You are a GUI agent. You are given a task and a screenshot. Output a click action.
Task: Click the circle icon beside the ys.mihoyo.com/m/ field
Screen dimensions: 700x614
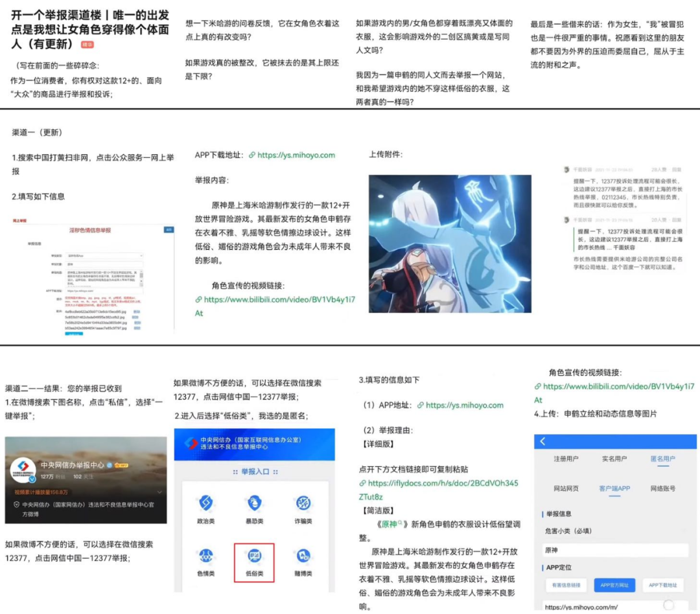pyautogui.click(x=668, y=605)
